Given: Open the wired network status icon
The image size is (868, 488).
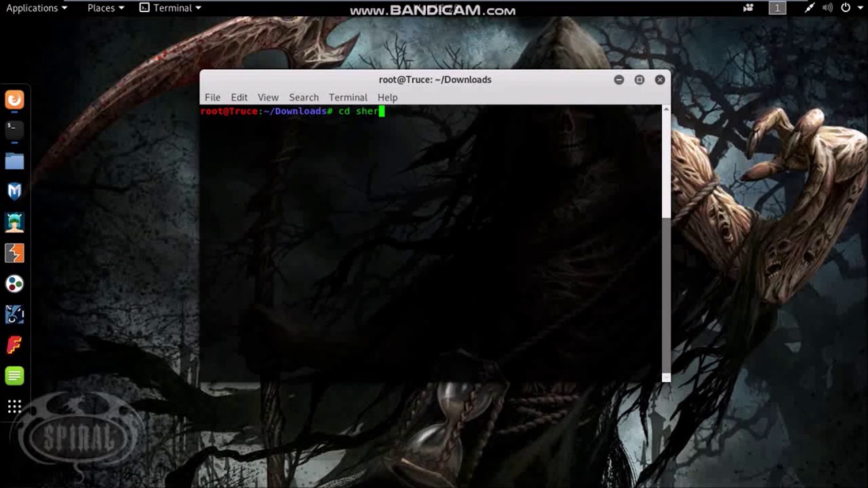Looking at the screenshot, I should [810, 8].
